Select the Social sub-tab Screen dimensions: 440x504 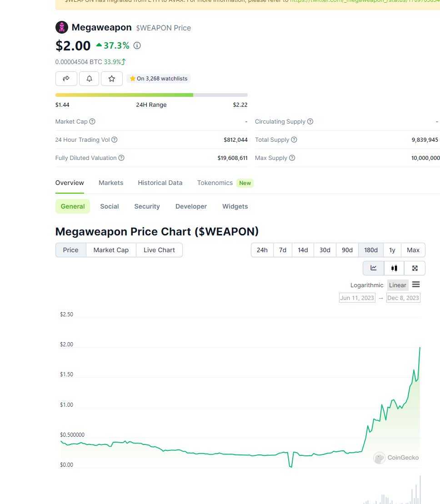click(x=110, y=206)
